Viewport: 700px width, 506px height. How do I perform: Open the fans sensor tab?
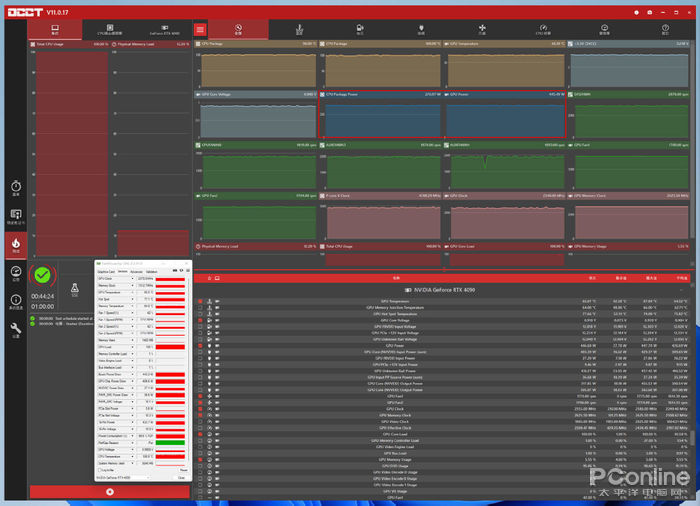(x=482, y=30)
